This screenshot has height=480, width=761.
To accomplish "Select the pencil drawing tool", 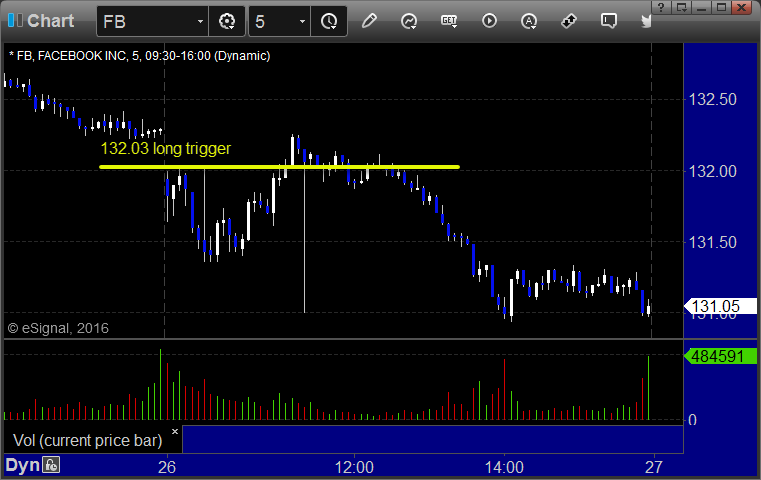I will click(369, 21).
